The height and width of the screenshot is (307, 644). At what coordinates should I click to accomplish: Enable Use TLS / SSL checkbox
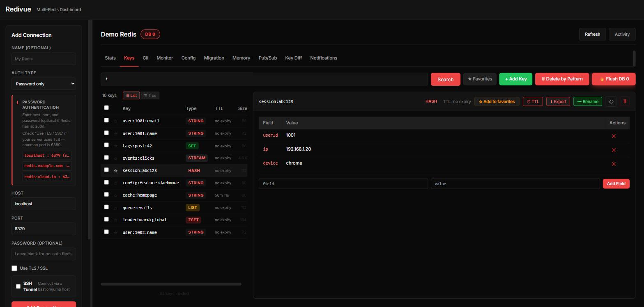point(14,268)
